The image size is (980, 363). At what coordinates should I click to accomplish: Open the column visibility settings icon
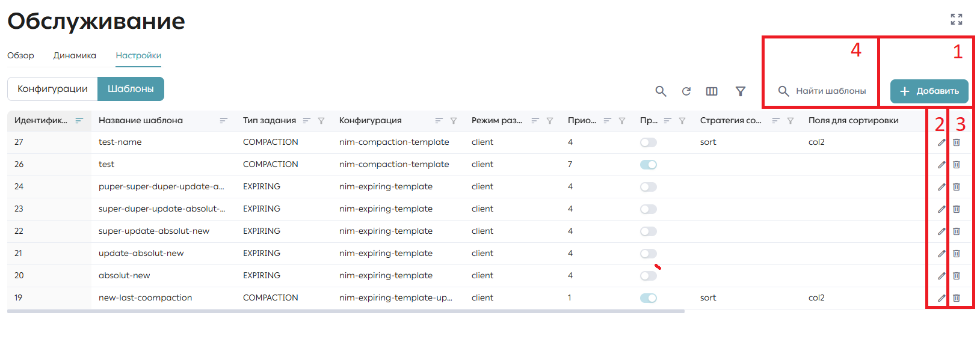pos(712,91)
